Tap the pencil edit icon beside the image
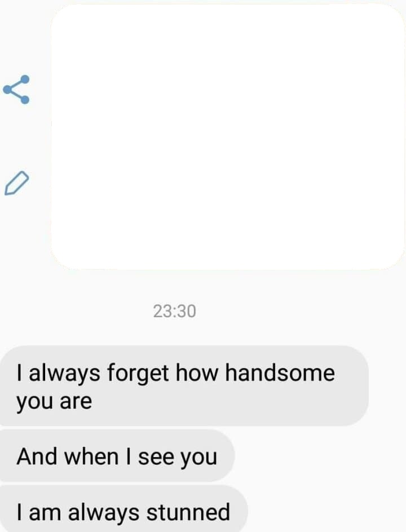This screenshot has height=532, width=406. (16, 183)
